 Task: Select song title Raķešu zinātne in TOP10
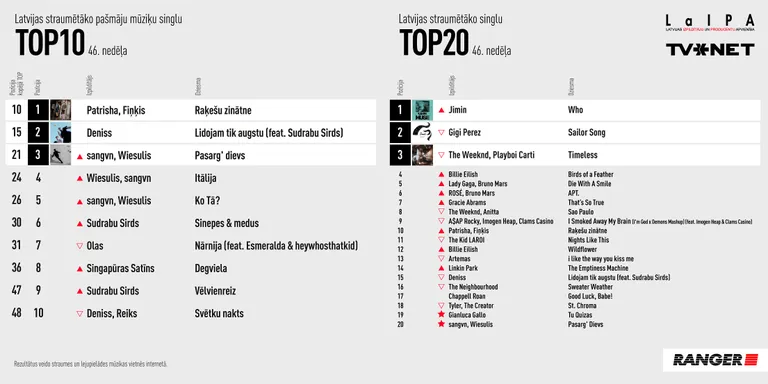223,111
